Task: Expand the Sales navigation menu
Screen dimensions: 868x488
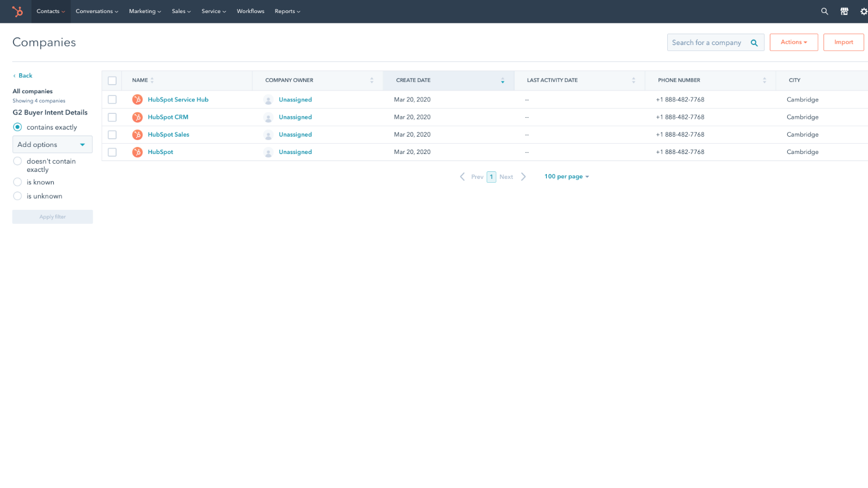Action: (x=181, y=11)
